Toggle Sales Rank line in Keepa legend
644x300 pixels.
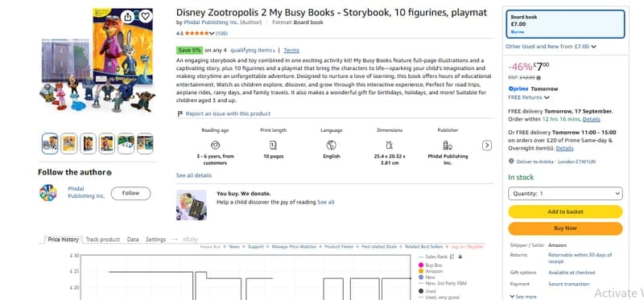433,257
